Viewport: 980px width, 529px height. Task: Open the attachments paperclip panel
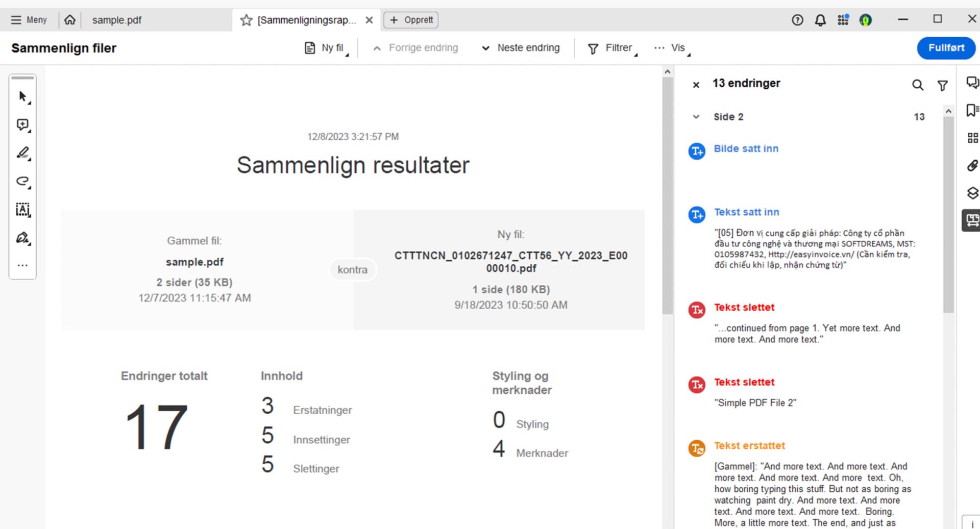point(972,165)
